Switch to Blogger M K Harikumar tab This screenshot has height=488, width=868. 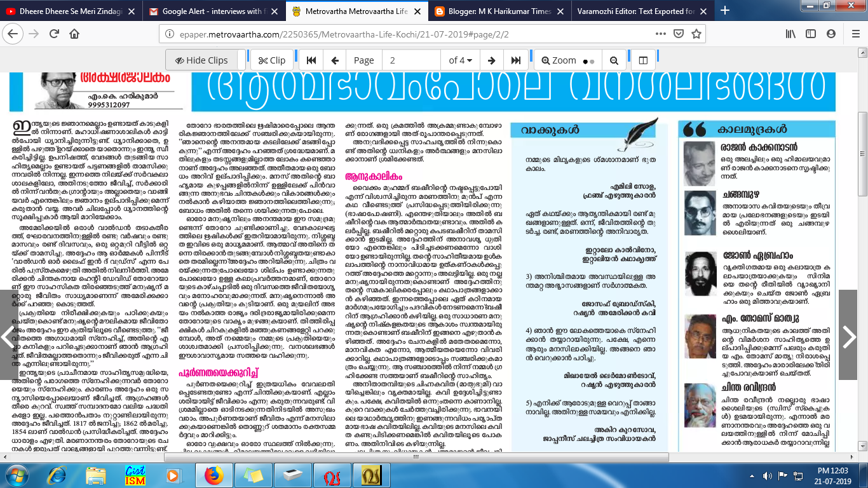(499, 11)
